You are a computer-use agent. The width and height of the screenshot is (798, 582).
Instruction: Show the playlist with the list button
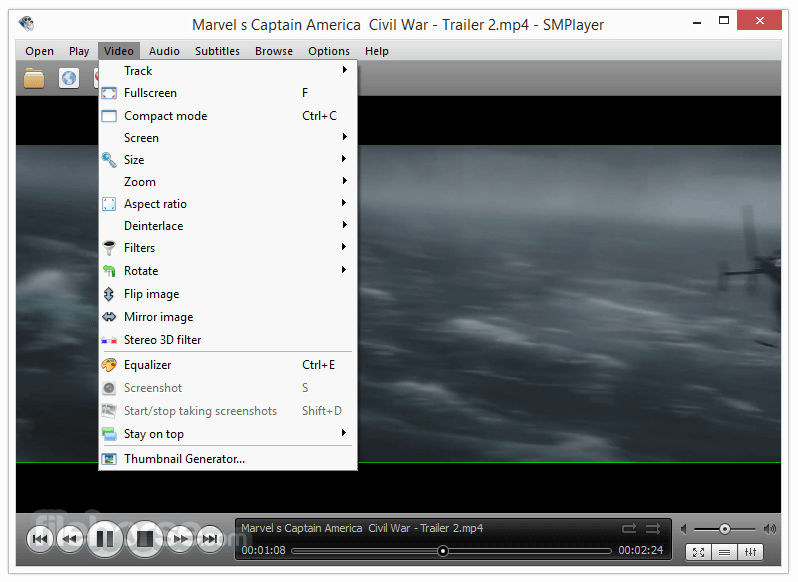point(725,552)
